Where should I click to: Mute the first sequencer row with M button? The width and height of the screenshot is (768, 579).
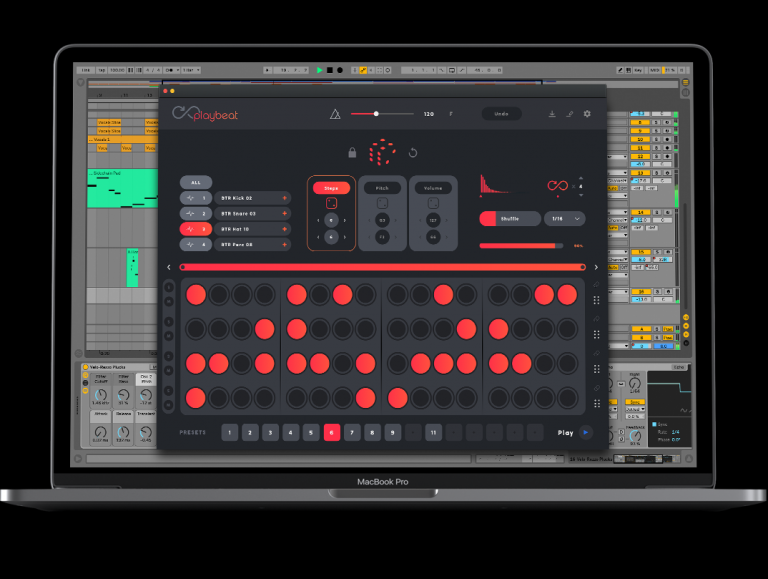(x=168, y=301)
